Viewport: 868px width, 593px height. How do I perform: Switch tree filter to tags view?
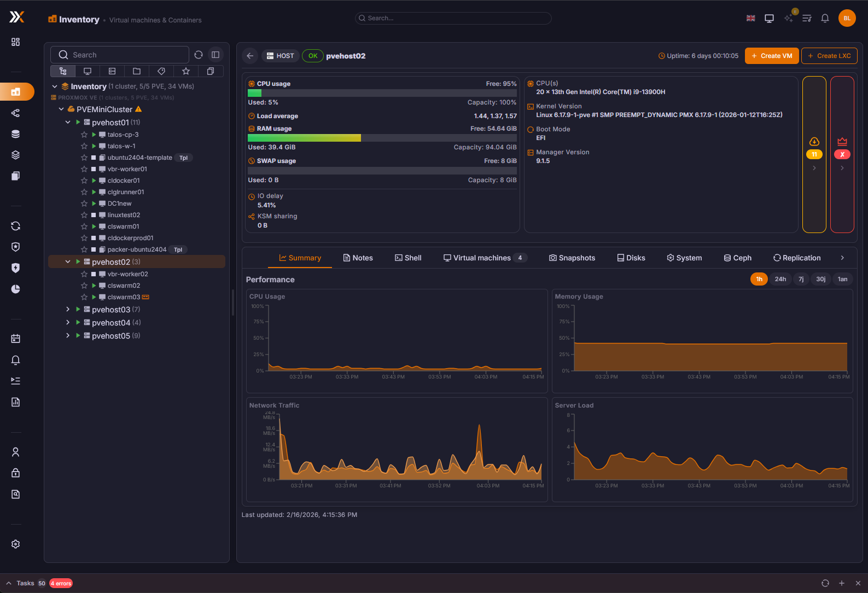click(161, 71)
